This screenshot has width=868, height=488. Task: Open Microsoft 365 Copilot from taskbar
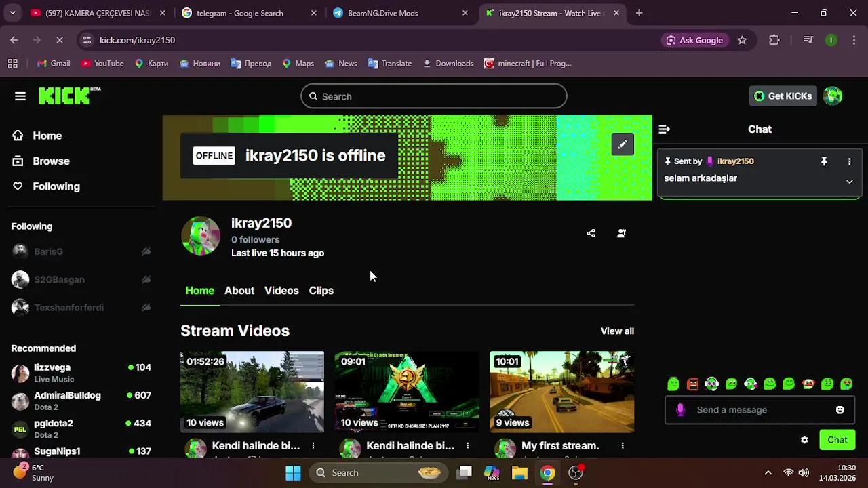(x=492, y=473)
